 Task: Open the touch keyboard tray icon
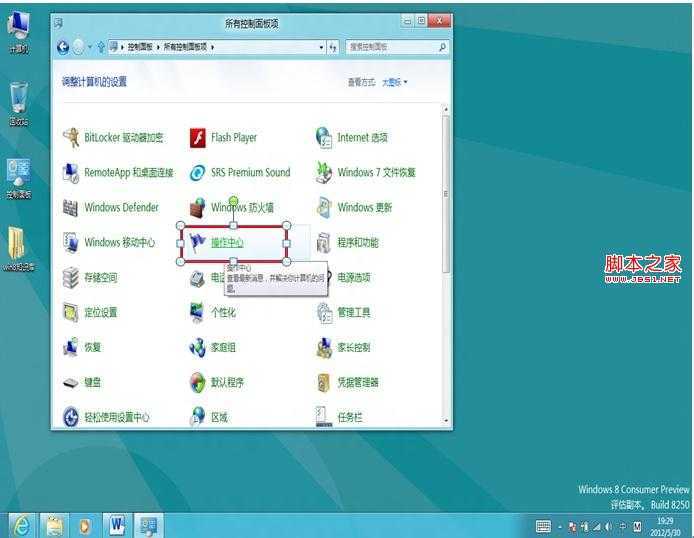point(543,526)
